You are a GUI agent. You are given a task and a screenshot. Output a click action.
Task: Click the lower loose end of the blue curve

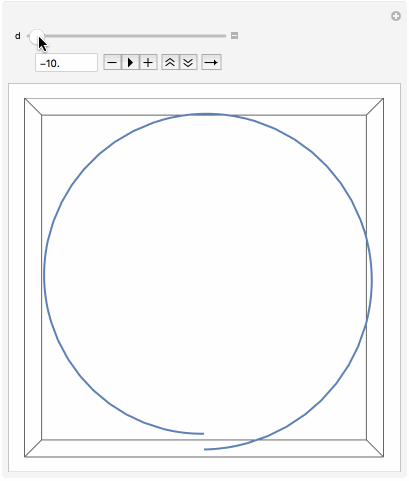click(x=205, y=449)
